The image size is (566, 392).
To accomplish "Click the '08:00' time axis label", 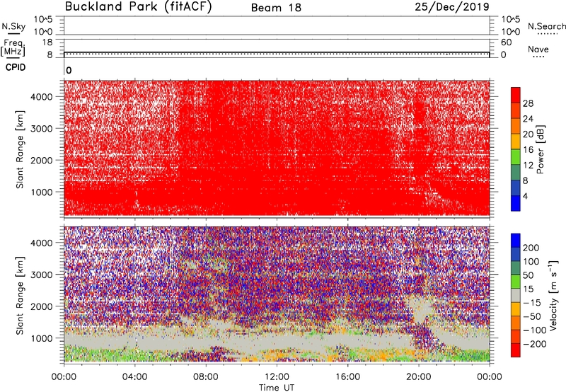I will 206,377.
